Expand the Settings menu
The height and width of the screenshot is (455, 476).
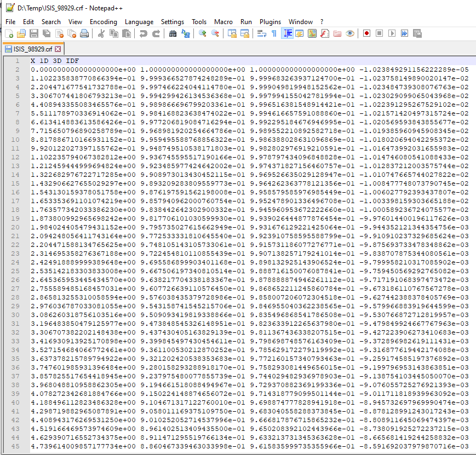(173, 22)
